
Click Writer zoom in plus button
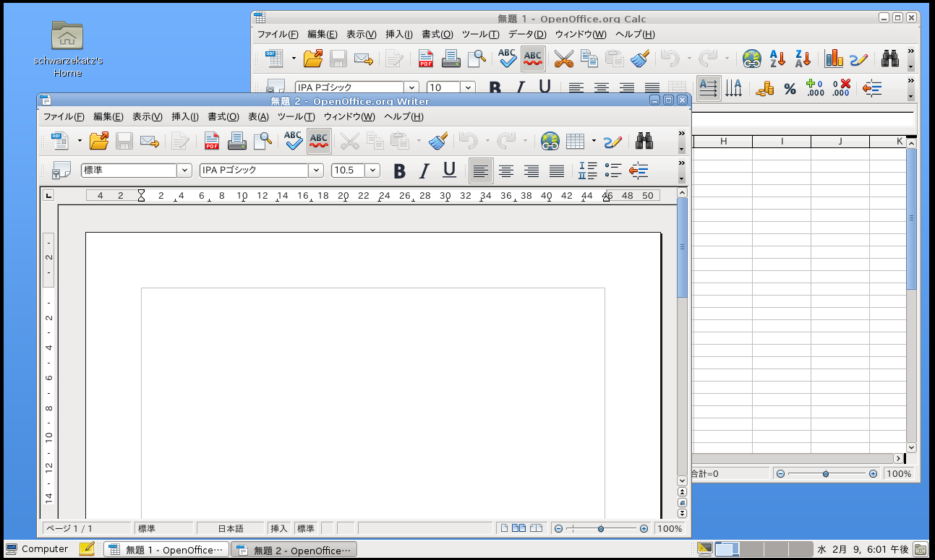[644, 529]
